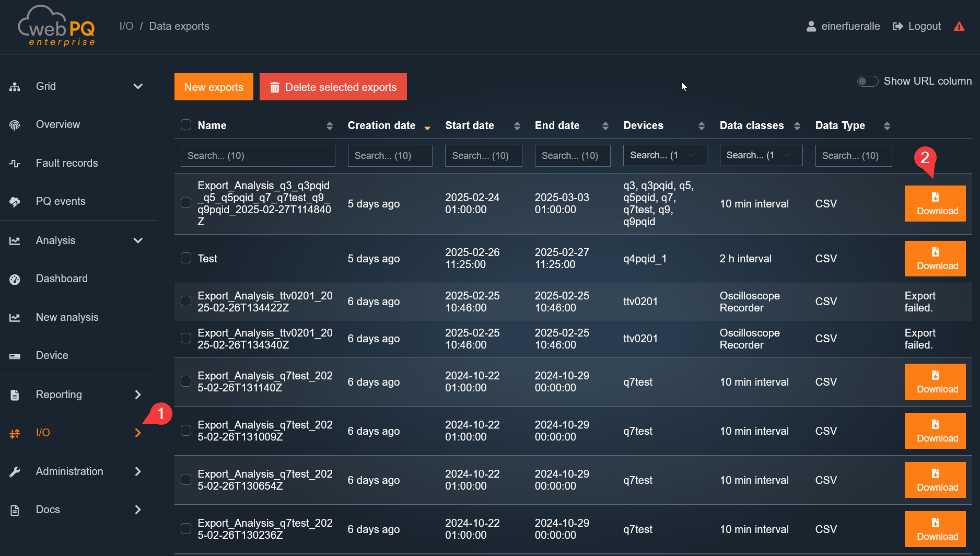The height and width of the screenshot is (556, 980).
Task: Click the Fault records sidebar icon
Action: click(x=15, y=164)
